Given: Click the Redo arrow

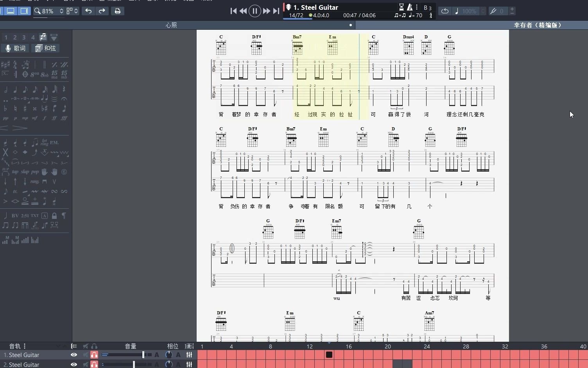Looking at the screenshot, I should tap(102, 11).
